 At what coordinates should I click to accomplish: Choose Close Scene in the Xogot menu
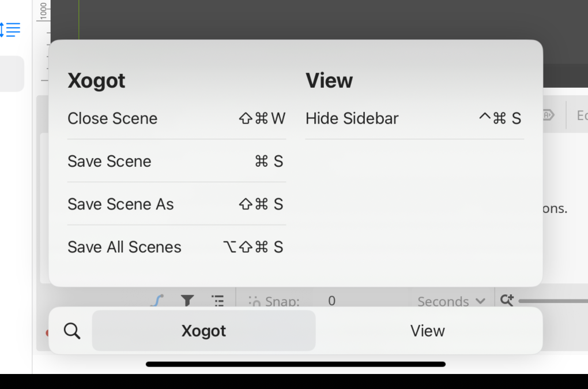[x=176, y=118]
